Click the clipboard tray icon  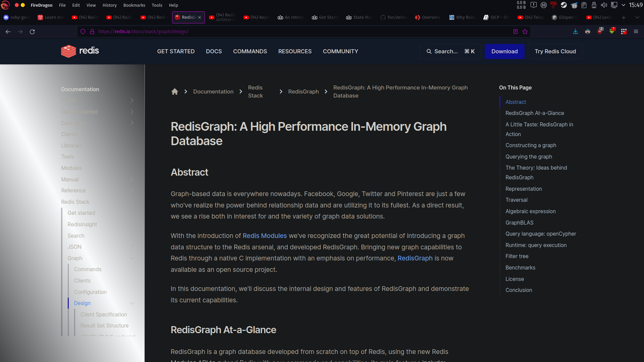point(584,5)
